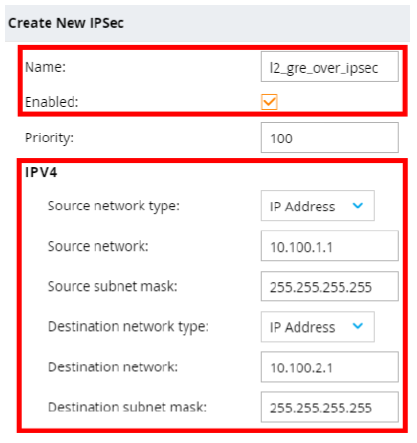Click the Name field containing l2_gre_over_ipsec
Image resolution: width=417 pixels, height=443 pixels.
click(329, 66)
